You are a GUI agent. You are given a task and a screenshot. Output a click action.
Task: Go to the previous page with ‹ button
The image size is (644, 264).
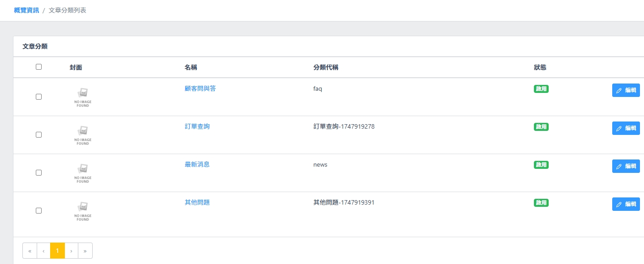(43, 251)
